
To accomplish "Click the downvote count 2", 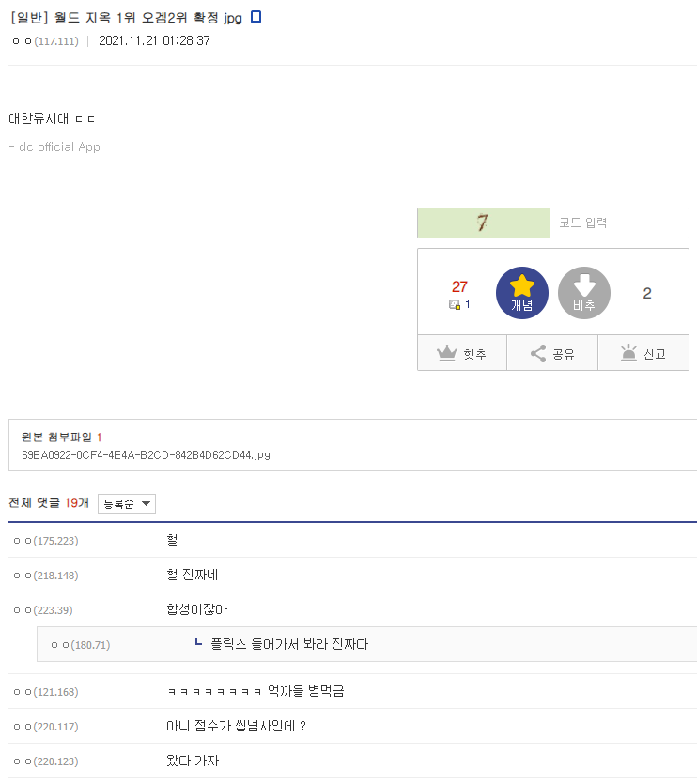I will [647, 293].
